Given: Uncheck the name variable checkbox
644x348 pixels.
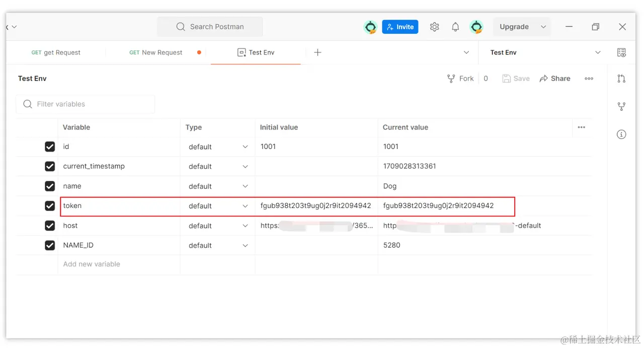Looking at the screenshot, I should point(50,186).
